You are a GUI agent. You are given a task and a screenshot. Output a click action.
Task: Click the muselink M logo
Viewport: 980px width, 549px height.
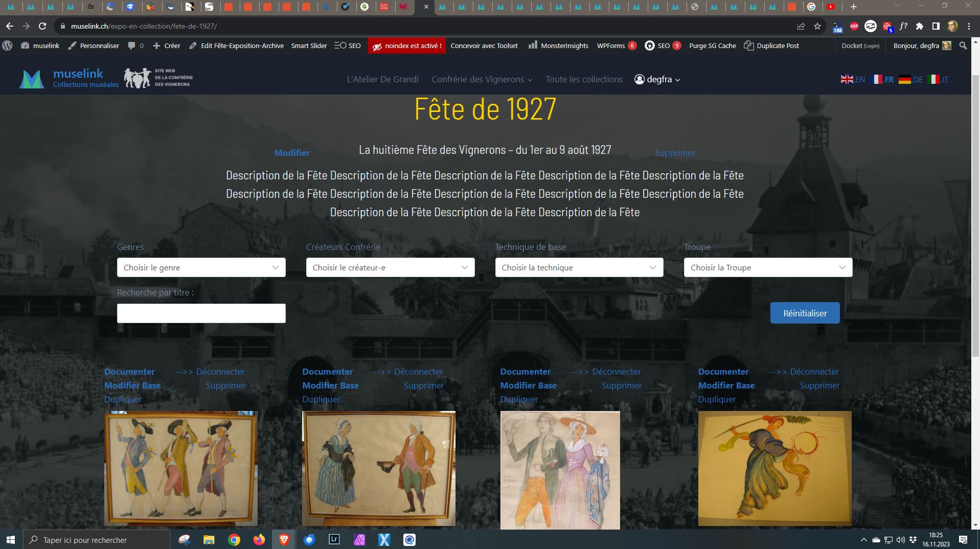[x=32, y=79]
